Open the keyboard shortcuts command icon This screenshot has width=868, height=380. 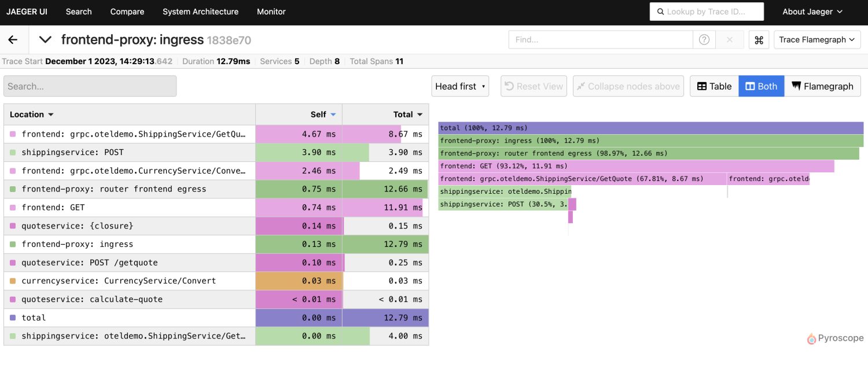pyautogui.click(x=759, y=40)
